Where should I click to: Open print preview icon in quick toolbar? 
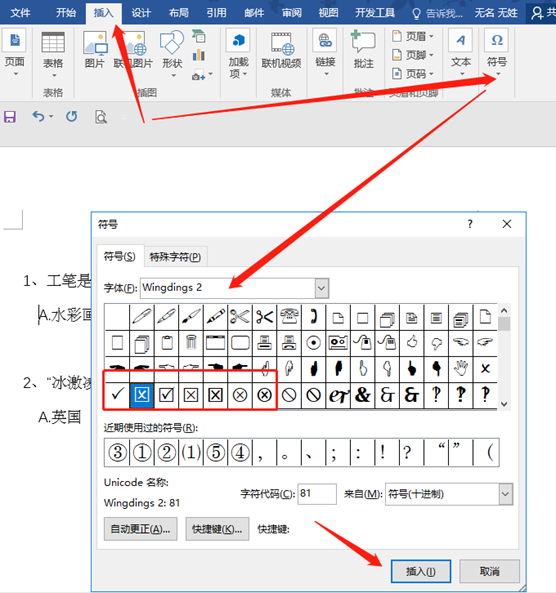click(x=101, y=117)
